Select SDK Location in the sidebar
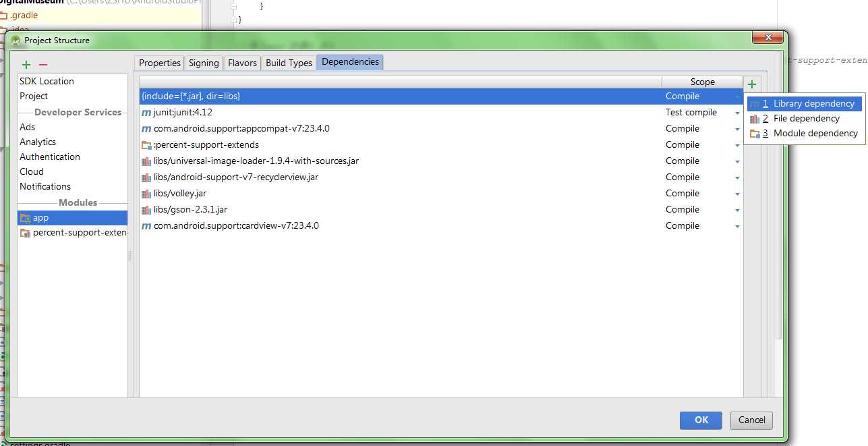The height and width of the screenshot is (446, 868). click(47, 81)
